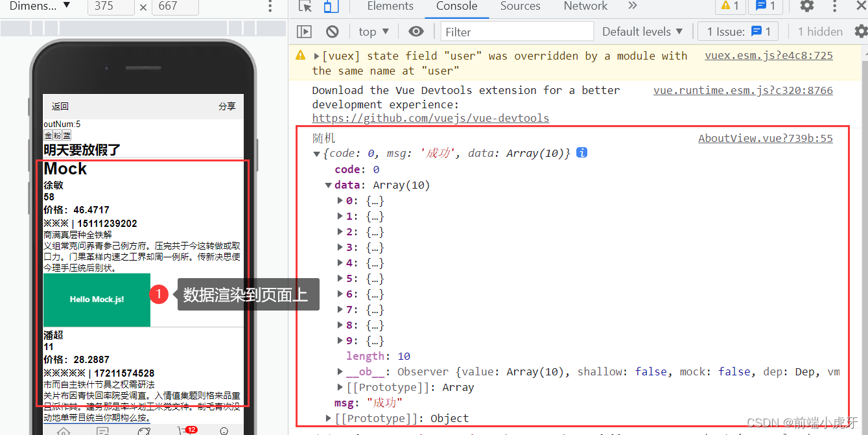Expand array item 6
Viewport: 868px width, 435px height.
tap(340, 294)
